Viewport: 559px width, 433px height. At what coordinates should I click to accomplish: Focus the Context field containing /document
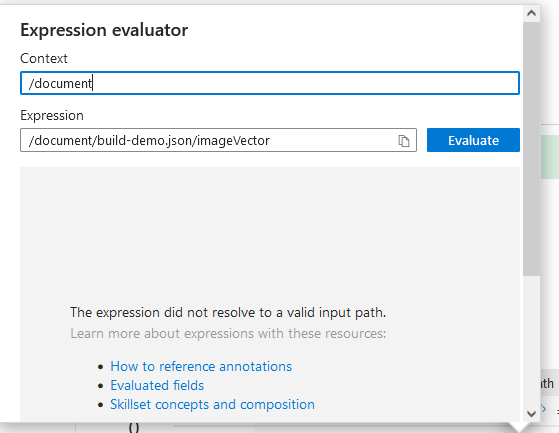pyautogui.click(x=270, y=83)
